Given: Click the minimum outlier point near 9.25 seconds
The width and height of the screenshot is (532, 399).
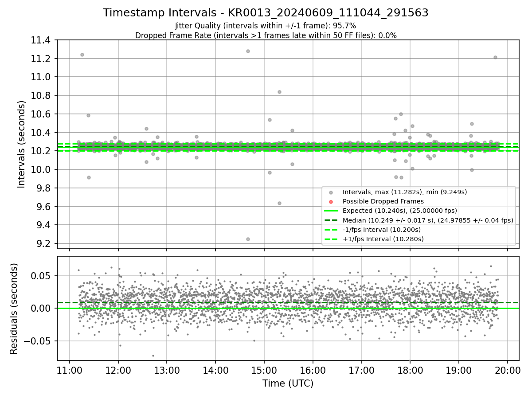Looking at the screenshot, I should click(248, 239).
